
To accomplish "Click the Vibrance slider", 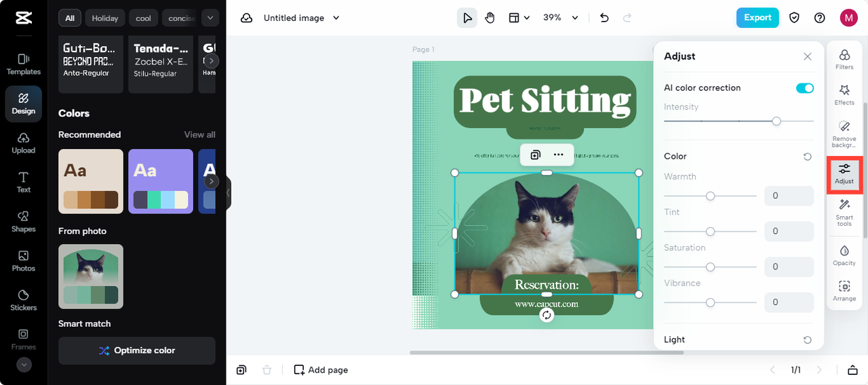I will (x=710, y=302).
